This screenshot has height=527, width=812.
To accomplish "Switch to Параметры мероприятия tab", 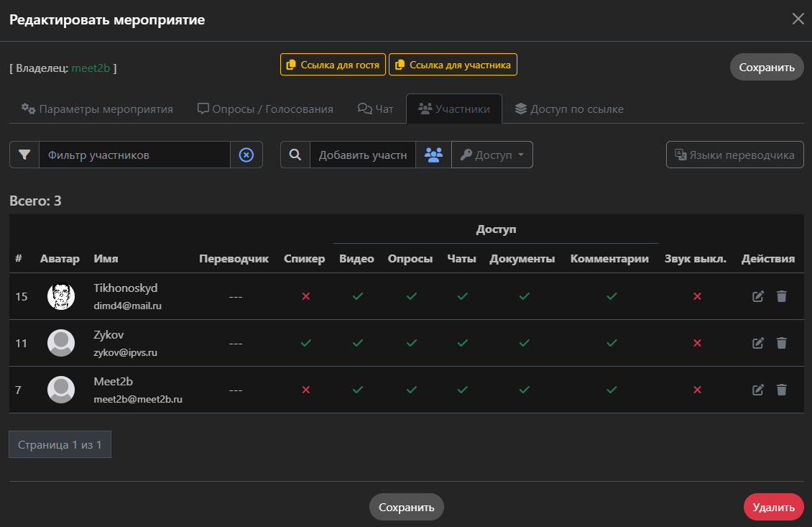I will coord(97,109).
